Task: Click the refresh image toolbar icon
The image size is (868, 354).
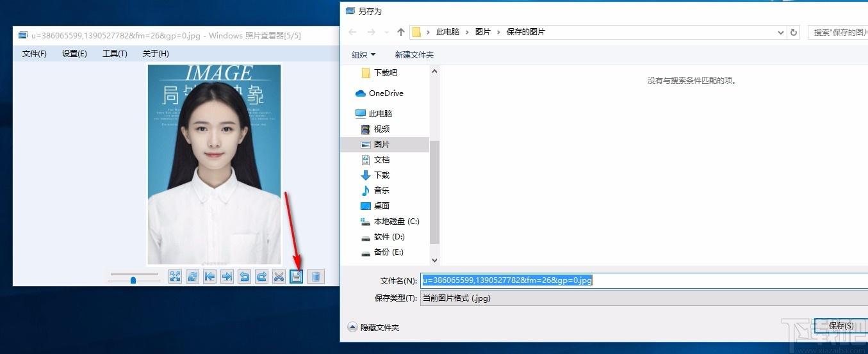Action: (x=192, y=277)
